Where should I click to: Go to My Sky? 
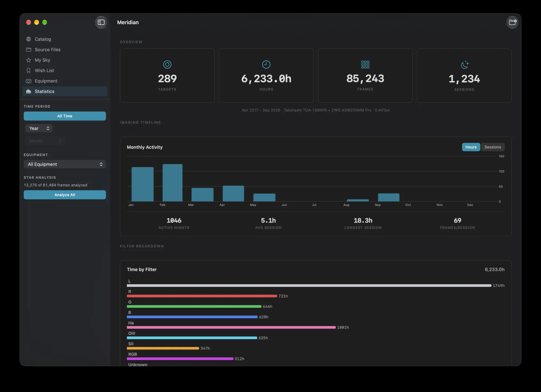(65, 60)
